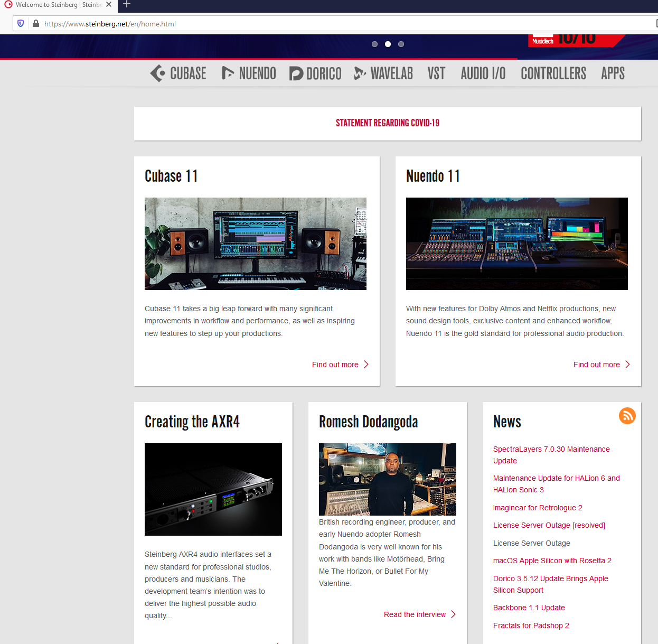Open Backbone 1.1 Update news
Viewport: 658px width, 644px height.
tap(529, 608)
